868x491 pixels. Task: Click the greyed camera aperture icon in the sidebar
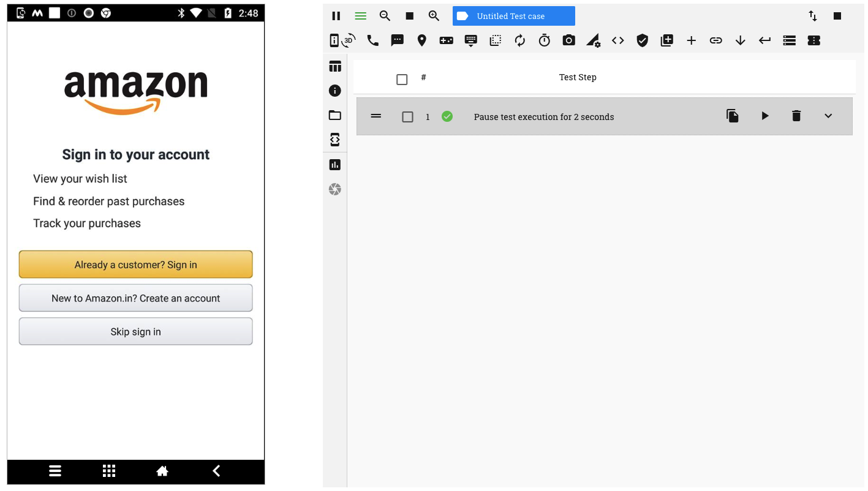[335, 189]
